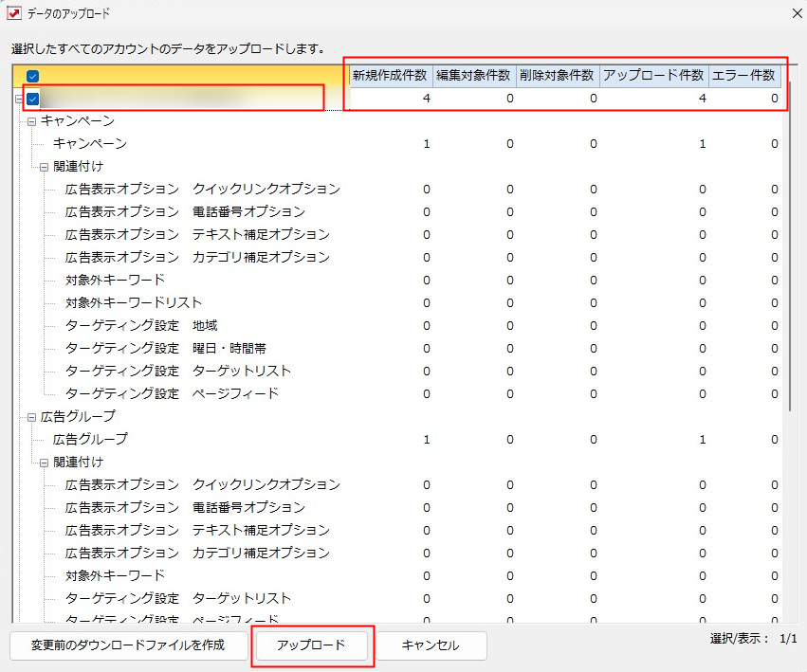Toggle the select-all checkbox in the header row
This screenshot has height=672, width=807.
coord(33,76)
